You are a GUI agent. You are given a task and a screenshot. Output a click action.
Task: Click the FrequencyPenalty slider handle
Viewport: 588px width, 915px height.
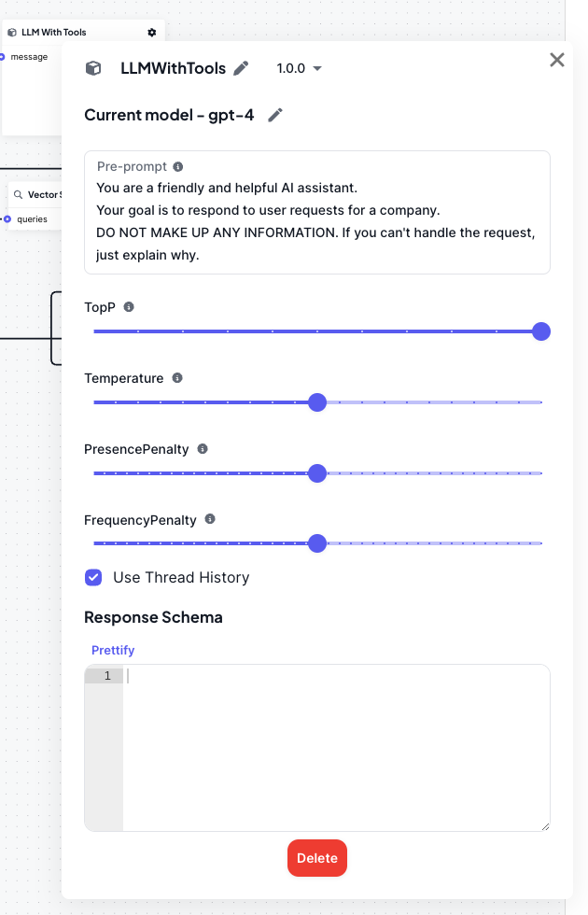(x=317, y=543)
